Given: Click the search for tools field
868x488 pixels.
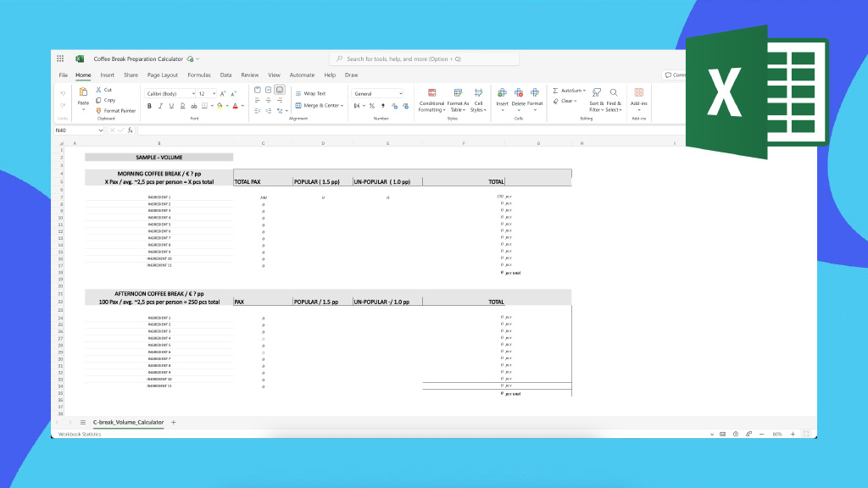Looking at the screenshot, I should click(x=424, y=58).
